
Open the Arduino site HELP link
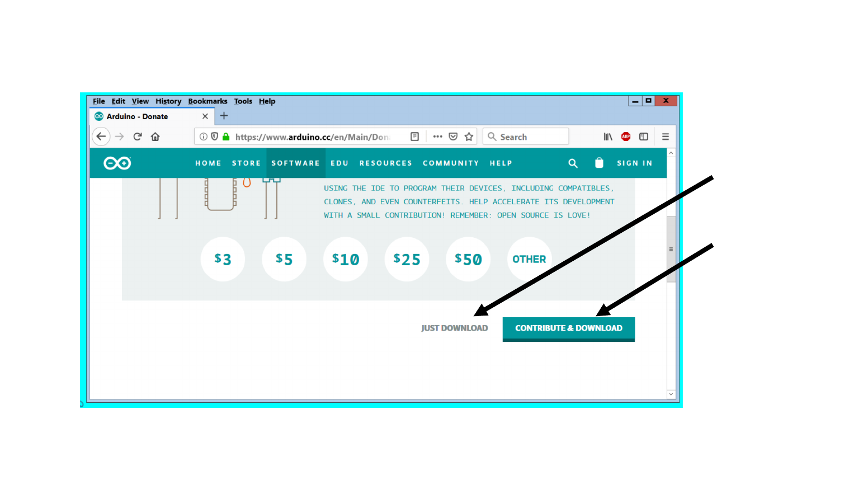pos(501,163)
